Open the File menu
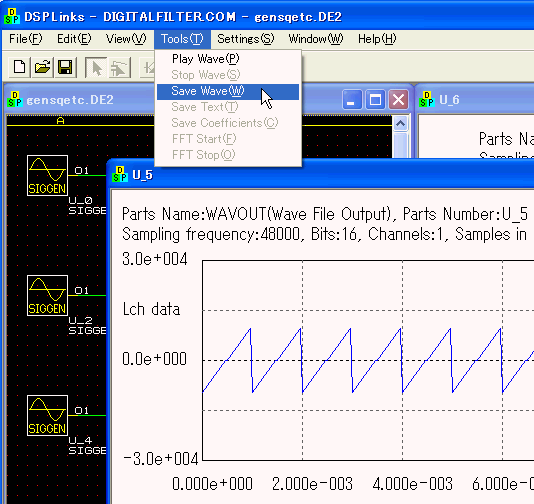 (26, 39)
